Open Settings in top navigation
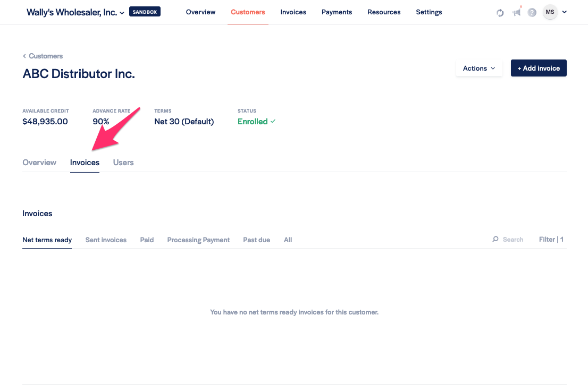This screenshot has width=588, height=392. coord(429,12)
